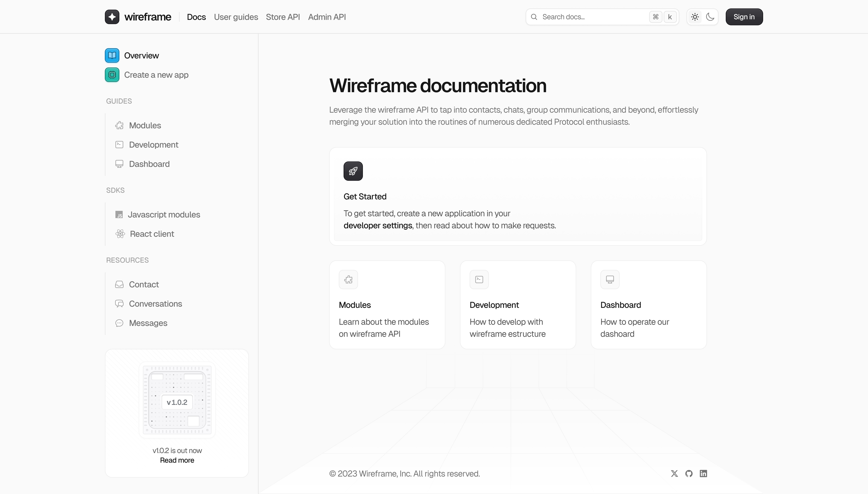Open the LinkedIn footer icon

(x=703, y=474)
